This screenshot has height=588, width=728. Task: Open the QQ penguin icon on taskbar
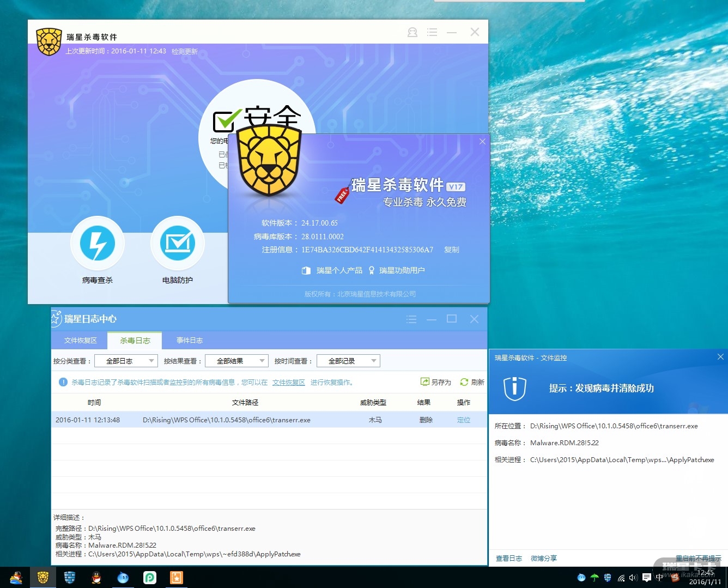(96, 578)
